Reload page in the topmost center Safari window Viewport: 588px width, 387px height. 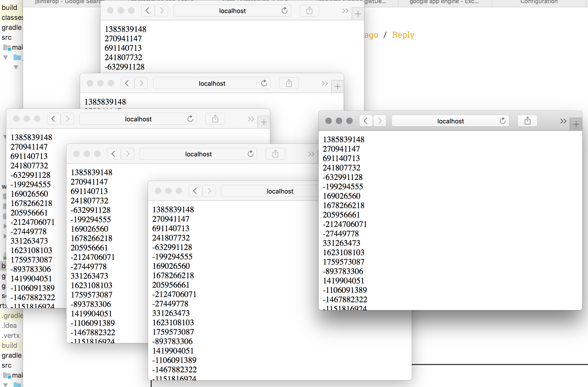point(284,11)
